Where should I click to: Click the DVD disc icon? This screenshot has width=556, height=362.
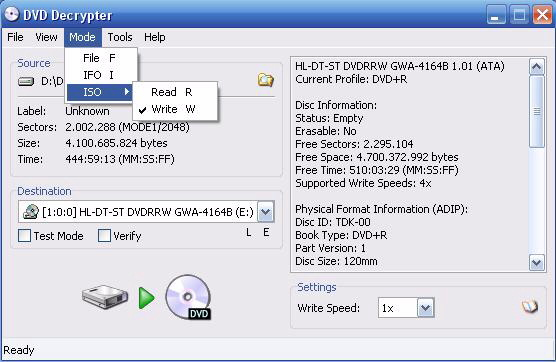[189, 297]
